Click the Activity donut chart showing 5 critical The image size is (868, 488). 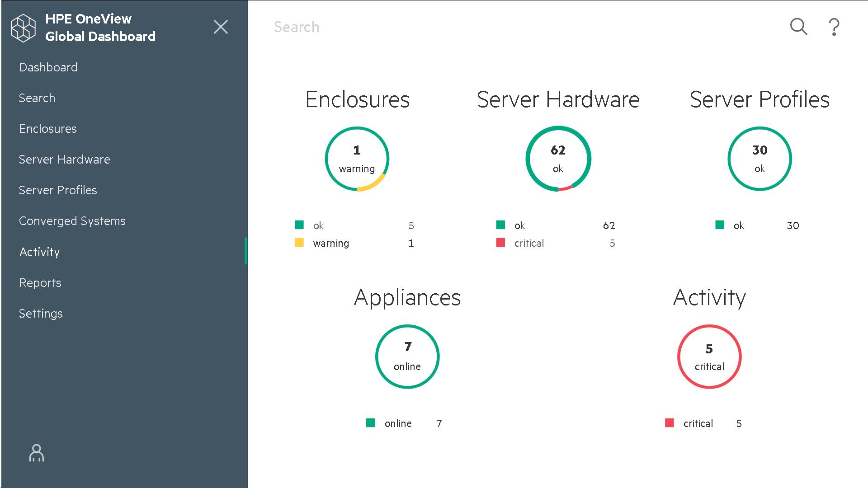coord(709,357)
